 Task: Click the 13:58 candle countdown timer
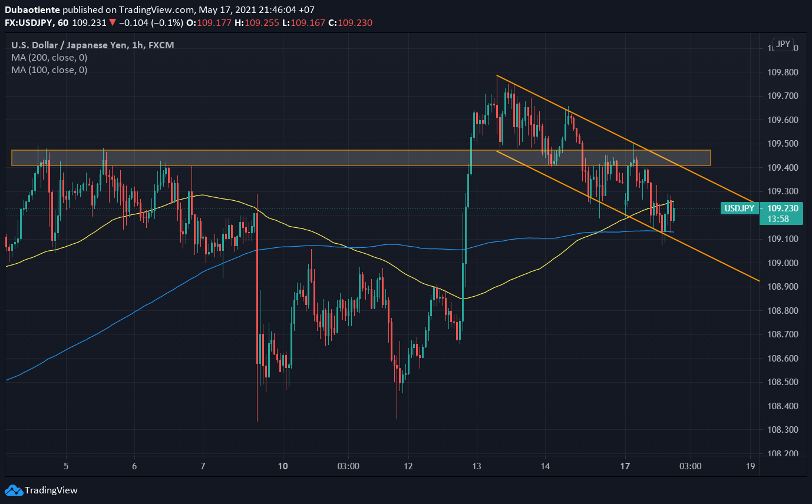click(x=780, y=218)
